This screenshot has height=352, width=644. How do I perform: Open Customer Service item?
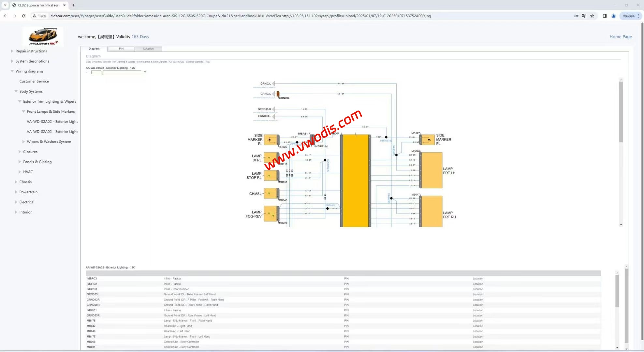click(34, 81)
